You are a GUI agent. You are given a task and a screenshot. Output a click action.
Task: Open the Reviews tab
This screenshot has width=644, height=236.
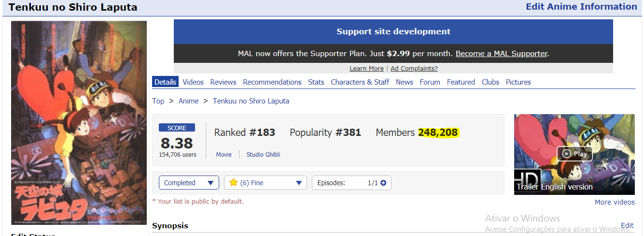pos(223,82)
